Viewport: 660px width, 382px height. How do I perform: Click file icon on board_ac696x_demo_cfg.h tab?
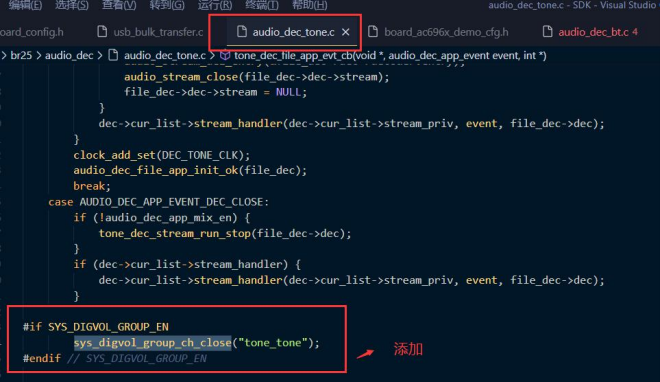point(373,32)
